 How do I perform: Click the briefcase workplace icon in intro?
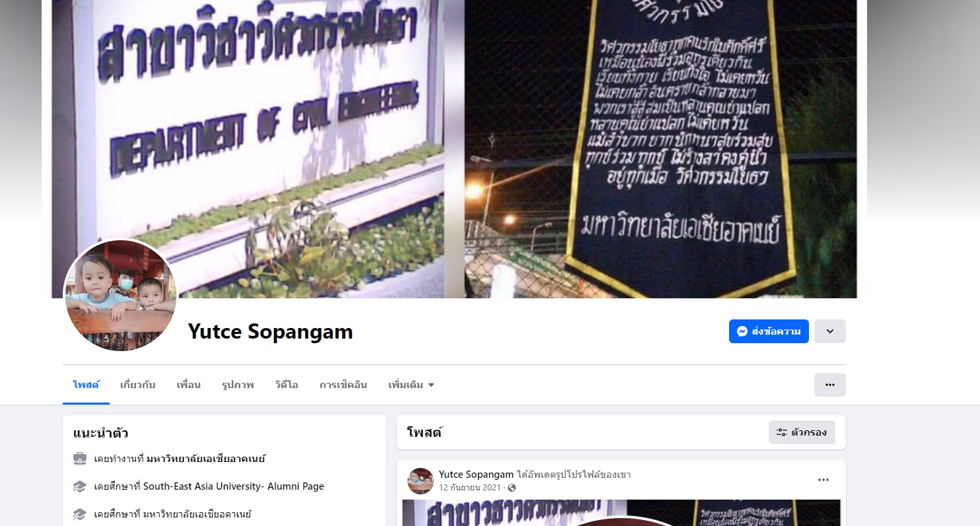79,458
